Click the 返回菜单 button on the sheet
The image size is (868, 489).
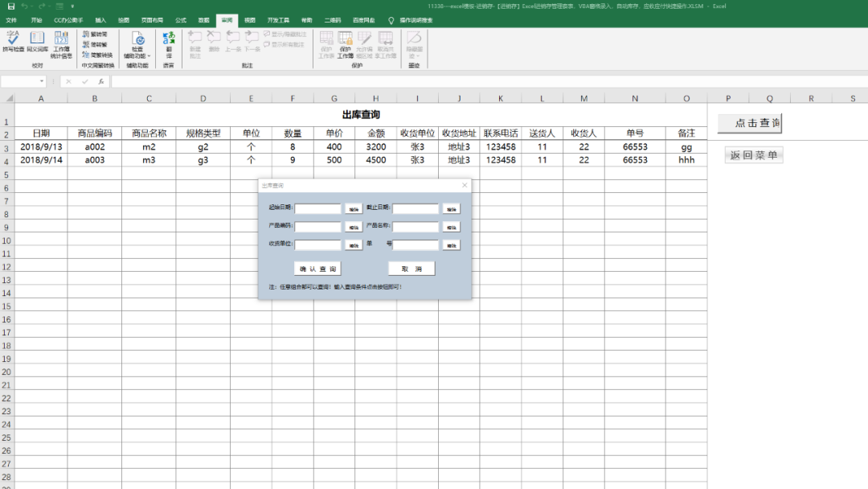point(754,155)
